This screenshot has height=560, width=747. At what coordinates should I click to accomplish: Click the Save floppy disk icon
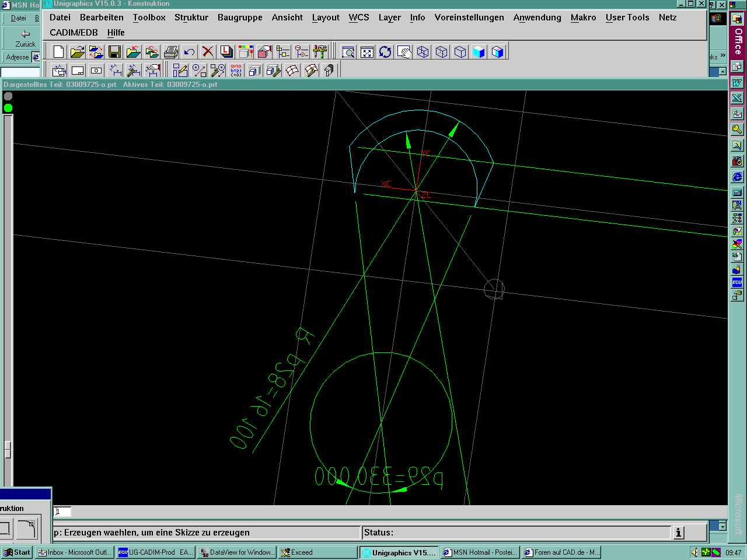point(114,52)
